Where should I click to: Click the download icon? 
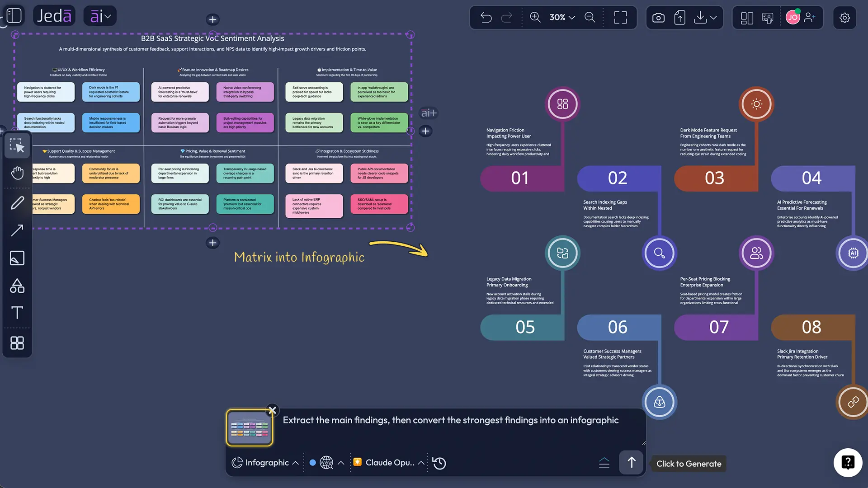point(700,18)
